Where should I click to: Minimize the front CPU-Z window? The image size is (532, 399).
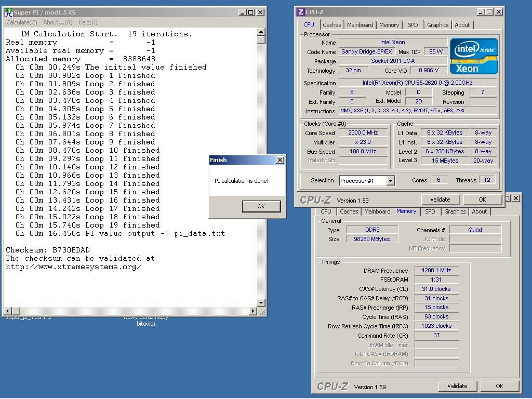pos(481,12)
